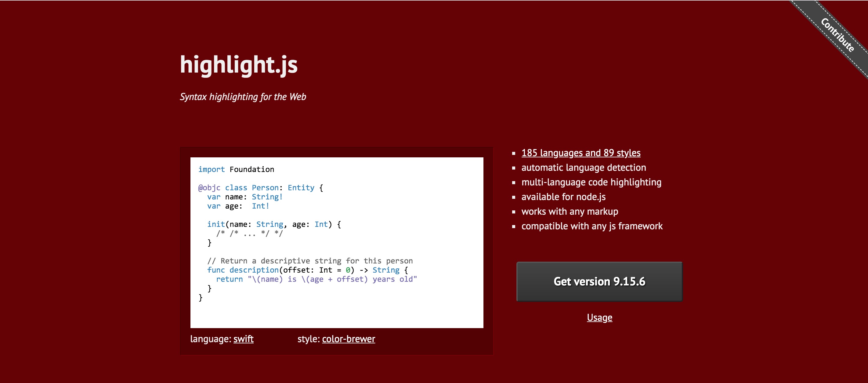Click the import keyword in the code sample
The height and width of the screenshot is (383, 868).
point(211,169)
